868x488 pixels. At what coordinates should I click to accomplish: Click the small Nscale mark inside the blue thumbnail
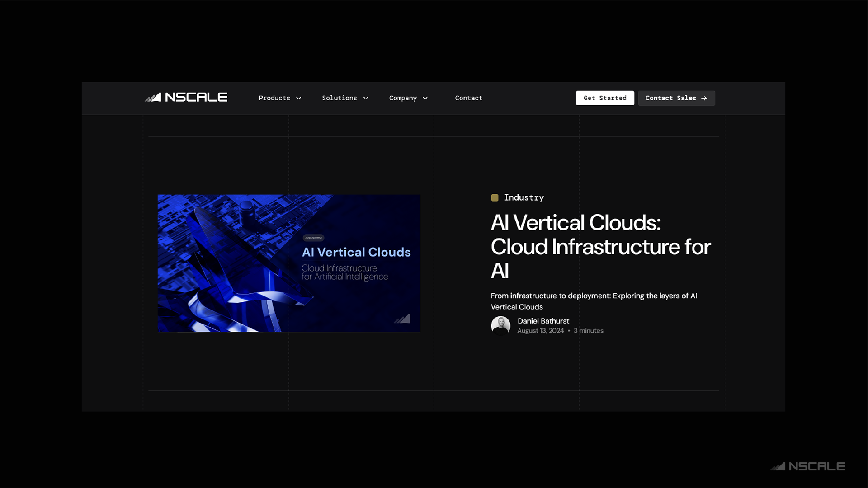[x=402, y=319]
